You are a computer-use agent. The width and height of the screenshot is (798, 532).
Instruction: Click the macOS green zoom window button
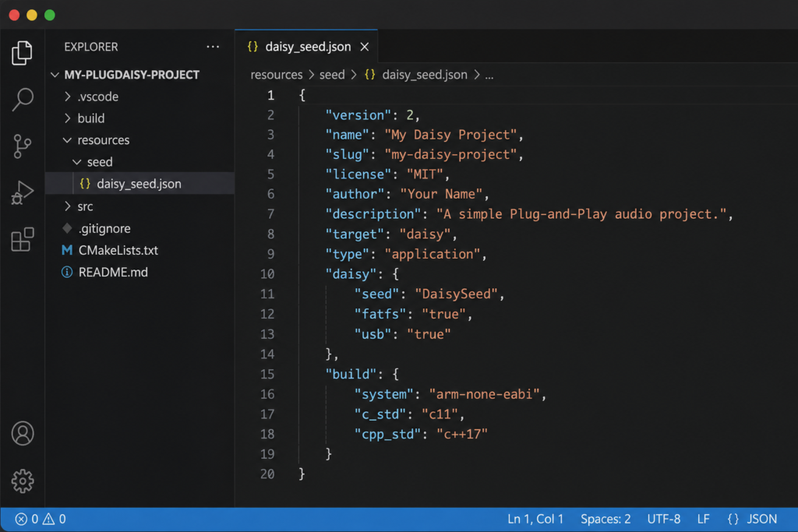tap(50, 16)
